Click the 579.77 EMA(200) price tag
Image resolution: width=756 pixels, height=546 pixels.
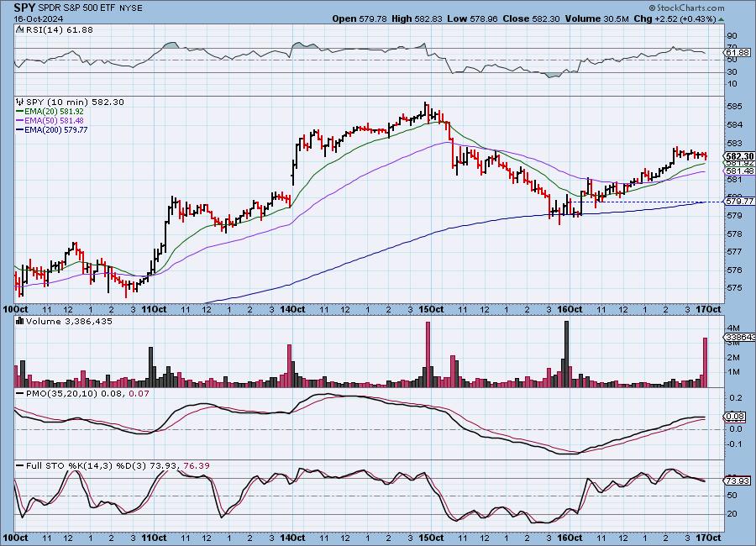point(739,201)
